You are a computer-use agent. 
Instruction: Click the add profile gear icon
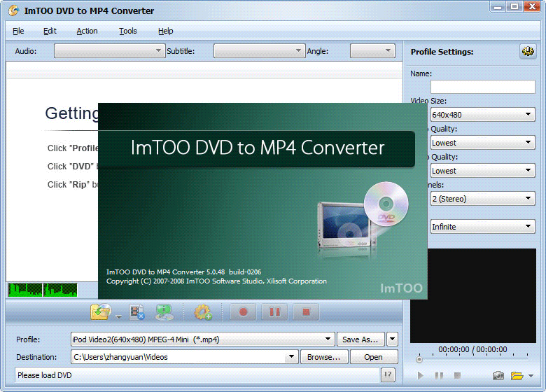pos(203,312)
